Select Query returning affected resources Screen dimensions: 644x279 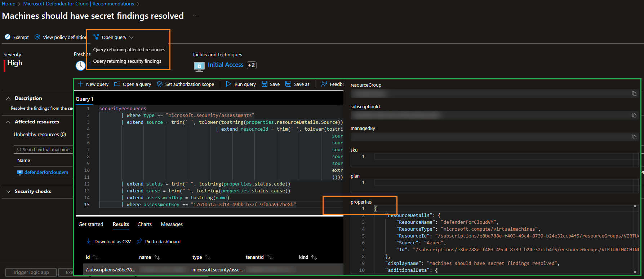pos(129,50)
